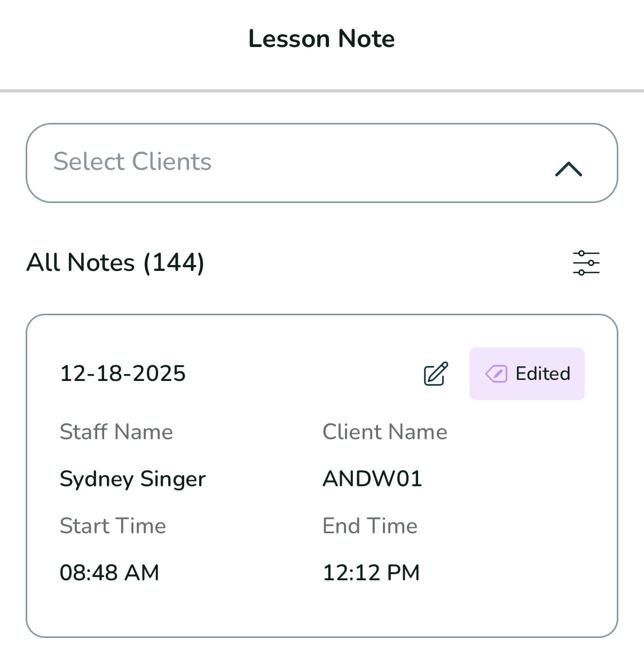
Task: Click the Edited label text
Action: (543, 373)
